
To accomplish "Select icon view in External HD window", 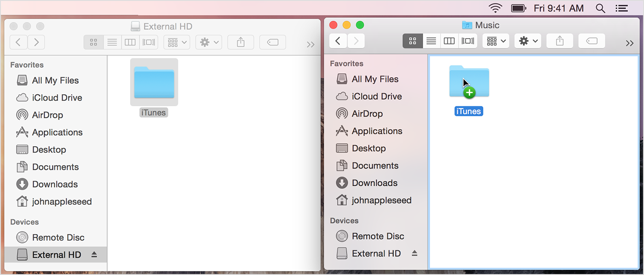I will 93,42.
